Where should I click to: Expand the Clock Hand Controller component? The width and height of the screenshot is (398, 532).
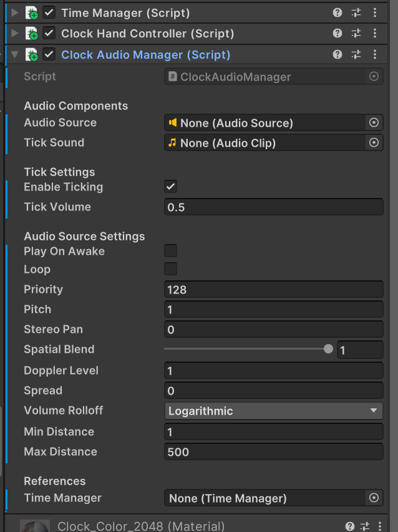click(x=14, y=33)
